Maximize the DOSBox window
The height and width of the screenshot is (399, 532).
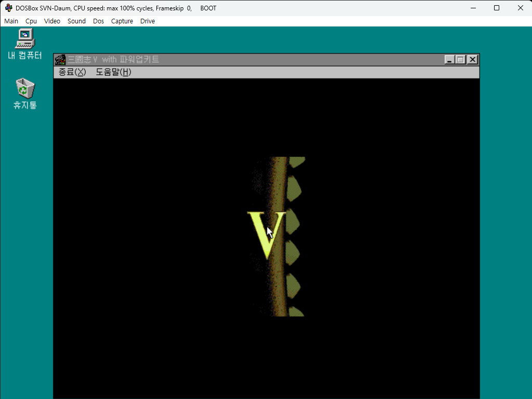(497, 8)
